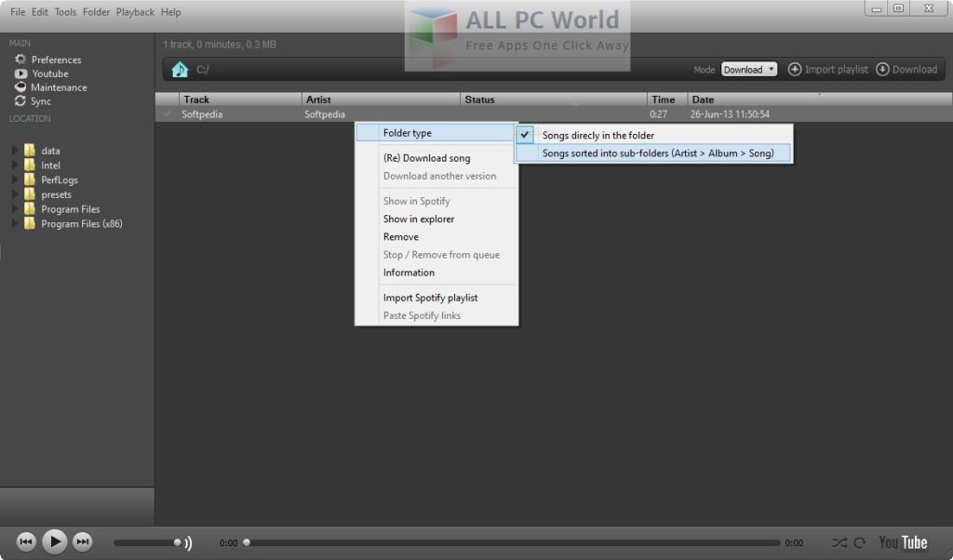Viewport: 953px width, 560px height.
Task: Open Youtube section in sidebar
Action: [x=50, y=73]
